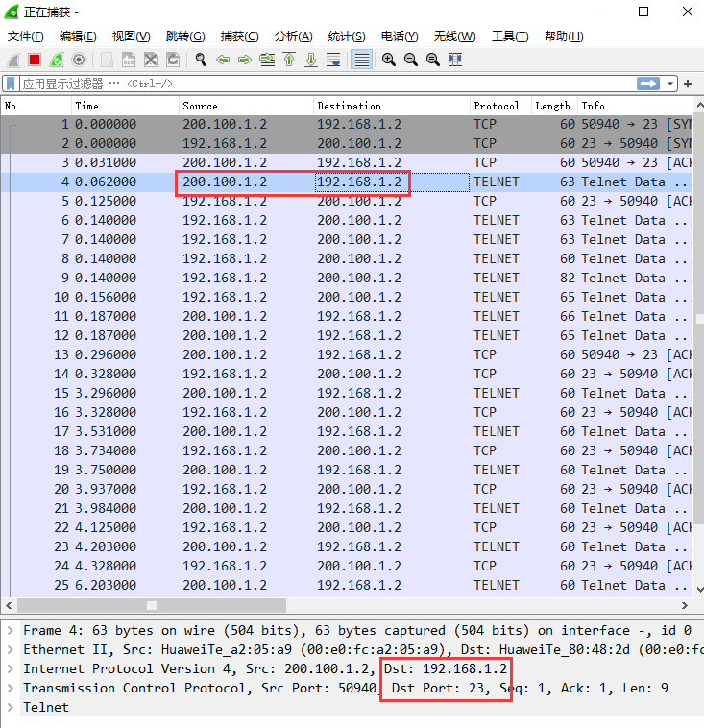This screenshot has width=704, height=728.
Task: Click the horizontal scrollbar thumb
Action: pyautogui.click(x=152, y=605)
